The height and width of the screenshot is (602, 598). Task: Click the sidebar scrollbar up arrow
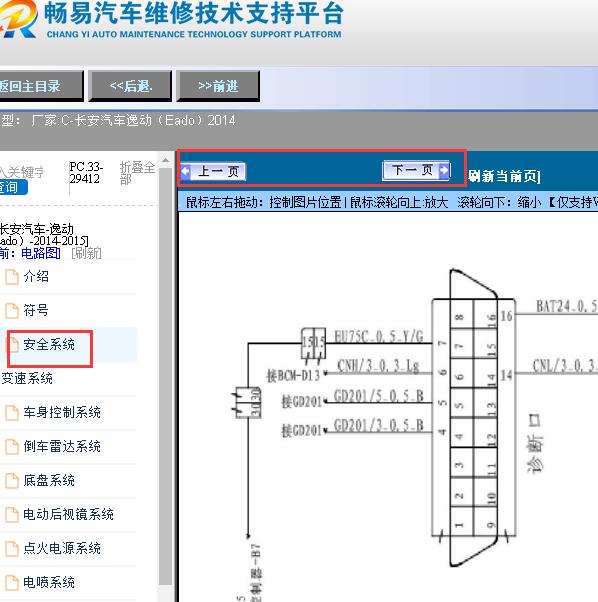point(165,160)
